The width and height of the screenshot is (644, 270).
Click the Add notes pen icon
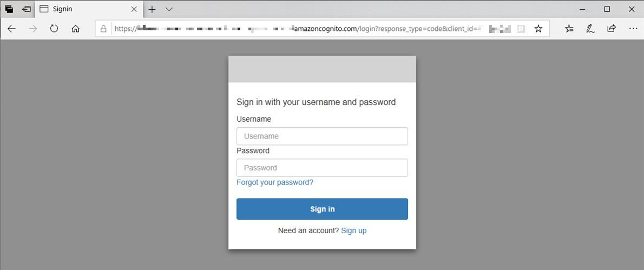click(590, 29)
